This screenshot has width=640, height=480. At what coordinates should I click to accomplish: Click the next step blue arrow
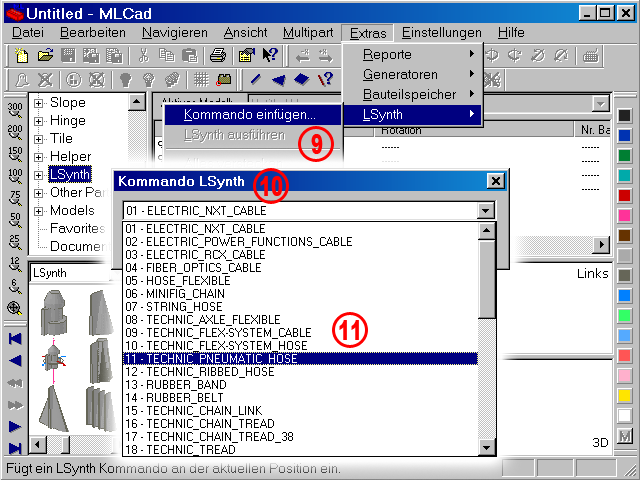point(15,427)
